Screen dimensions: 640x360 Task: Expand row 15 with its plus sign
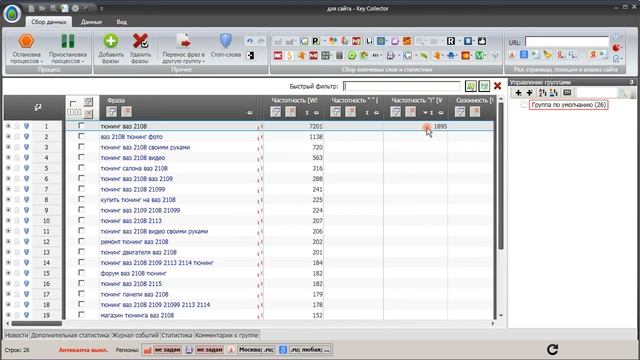point(8,273)
